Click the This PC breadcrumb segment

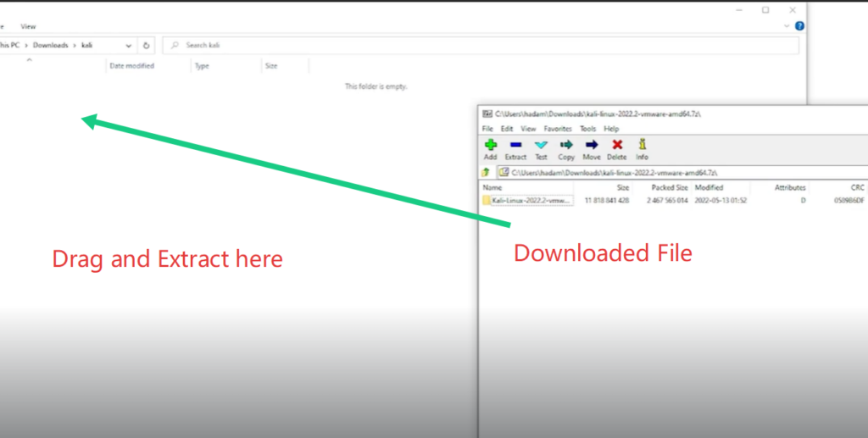[9, 46]
